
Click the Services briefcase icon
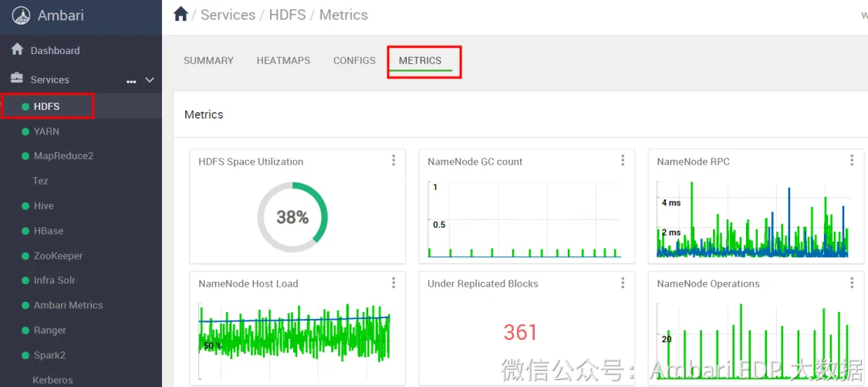[x=17, y=79]
